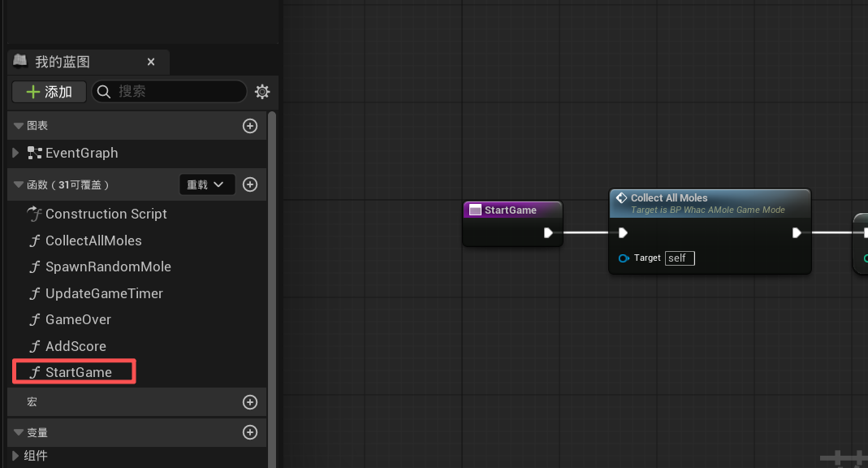This screenshot has height=468, width=868.
Task: Click the Target object input pin
Action: click(x=624, y=258)
